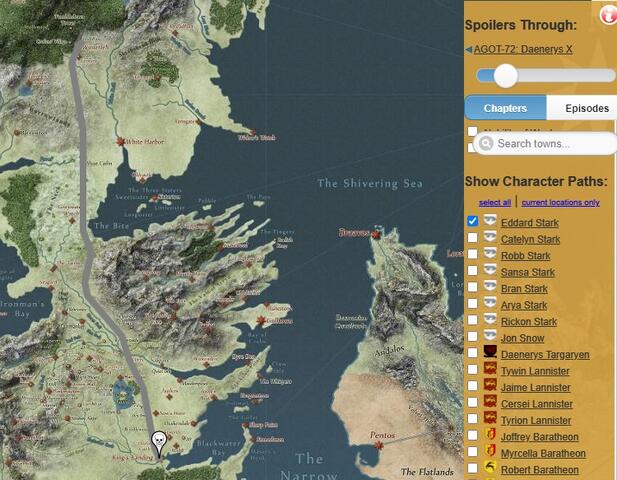Open the red info icon

coord(608,16)
